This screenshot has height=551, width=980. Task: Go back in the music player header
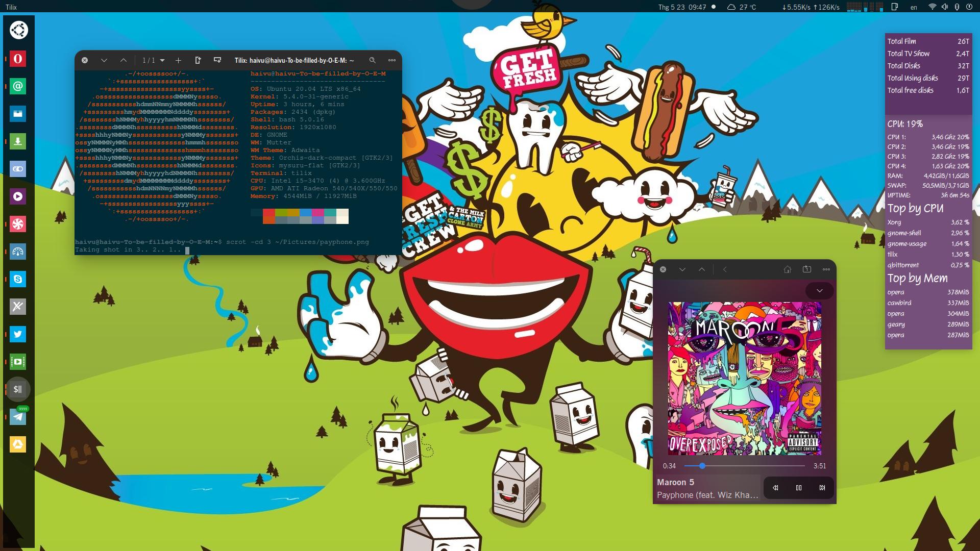(x=725, y=269)
